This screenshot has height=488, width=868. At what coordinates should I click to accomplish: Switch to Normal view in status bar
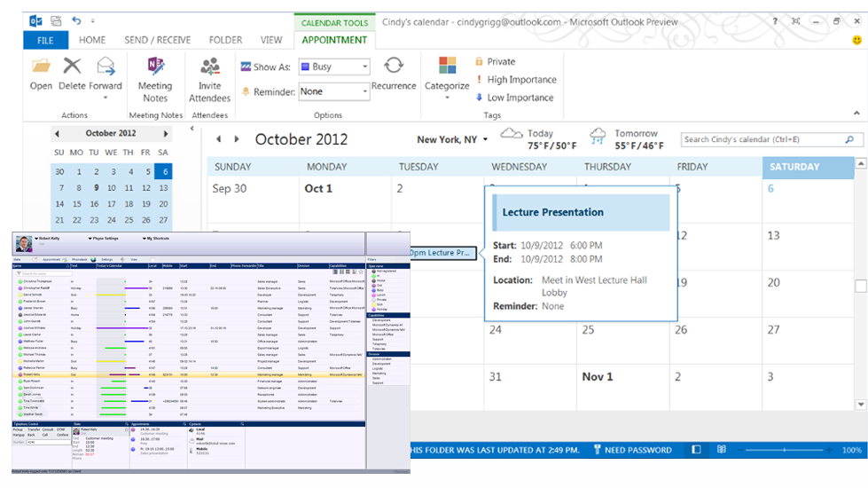pos(696,450)
